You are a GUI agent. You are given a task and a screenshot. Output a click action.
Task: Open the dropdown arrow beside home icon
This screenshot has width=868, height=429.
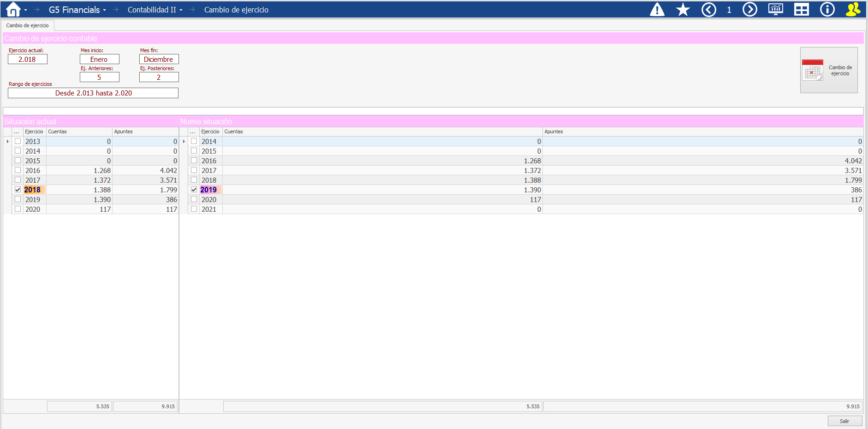(x=25, y=10)
